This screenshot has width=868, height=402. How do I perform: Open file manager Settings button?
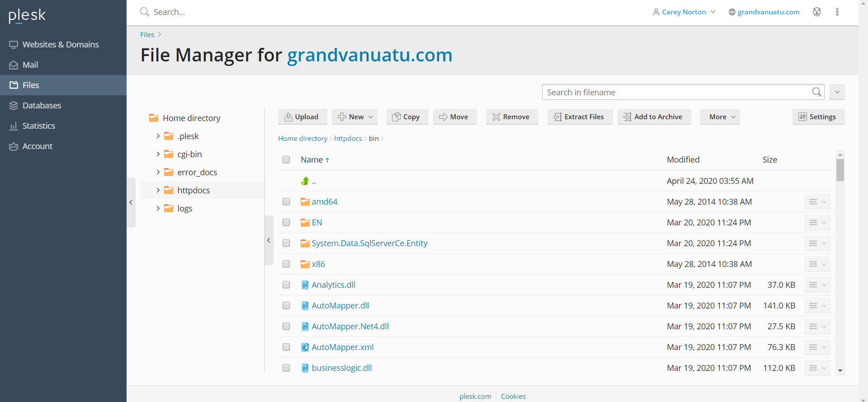tap(818, 117)
